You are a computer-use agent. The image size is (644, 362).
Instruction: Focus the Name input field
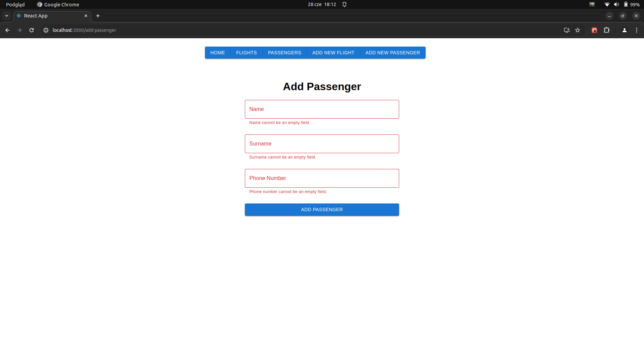coord(322,109)
